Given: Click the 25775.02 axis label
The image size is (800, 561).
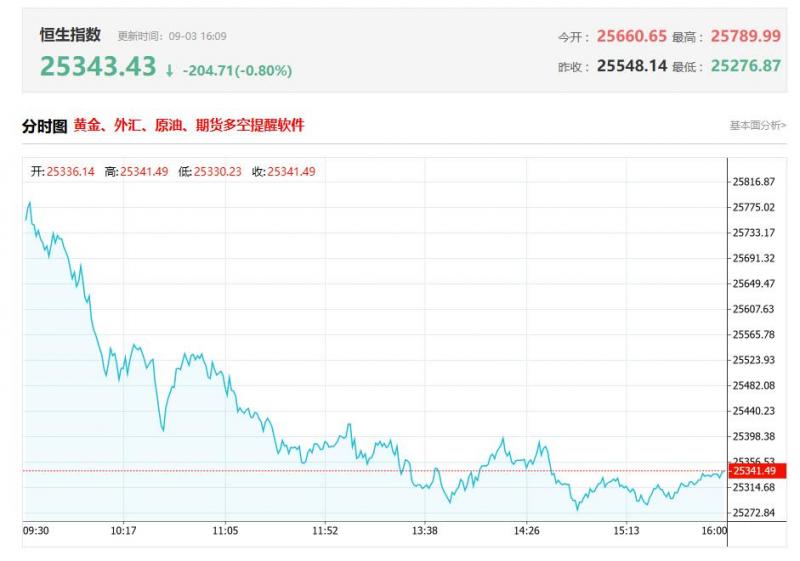Looking at the screenshot, I should point(754,208).
